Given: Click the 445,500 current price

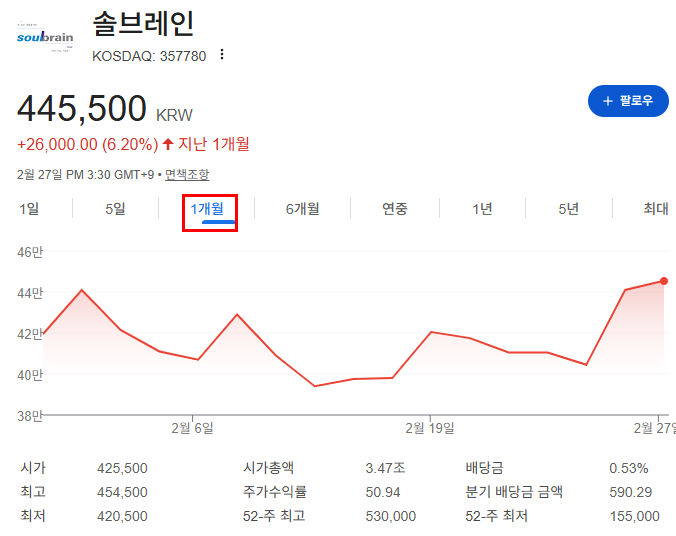Looking at the screenshot, I should click(x=82, y=108).
